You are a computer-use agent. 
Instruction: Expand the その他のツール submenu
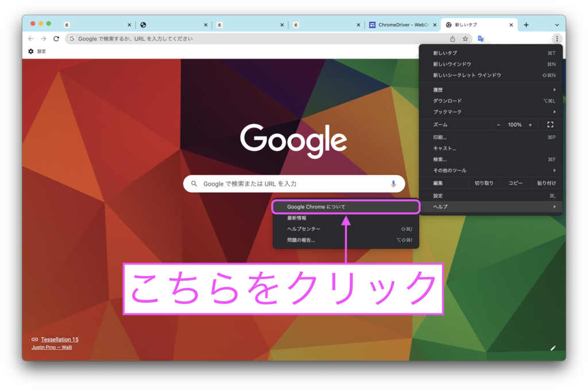[x=491, y=170]
